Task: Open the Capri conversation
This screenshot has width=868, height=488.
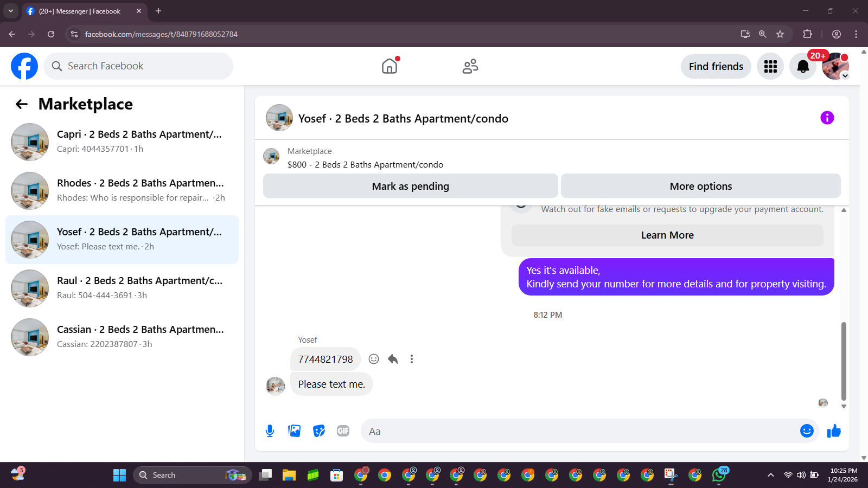Action: pyautogui.click(x=122, y=142)
